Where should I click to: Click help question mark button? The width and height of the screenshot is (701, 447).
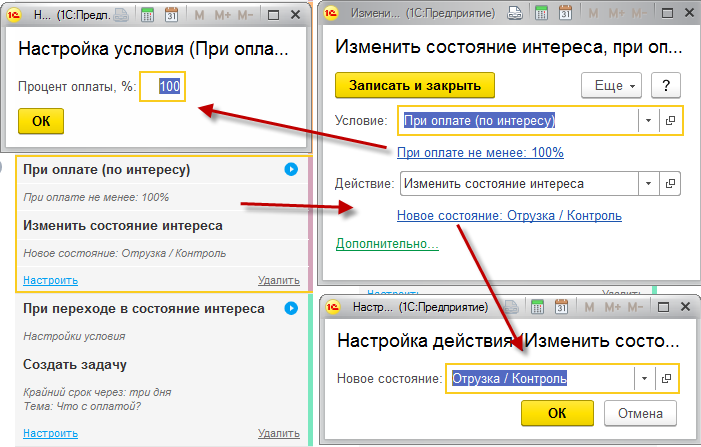[666, 85]
